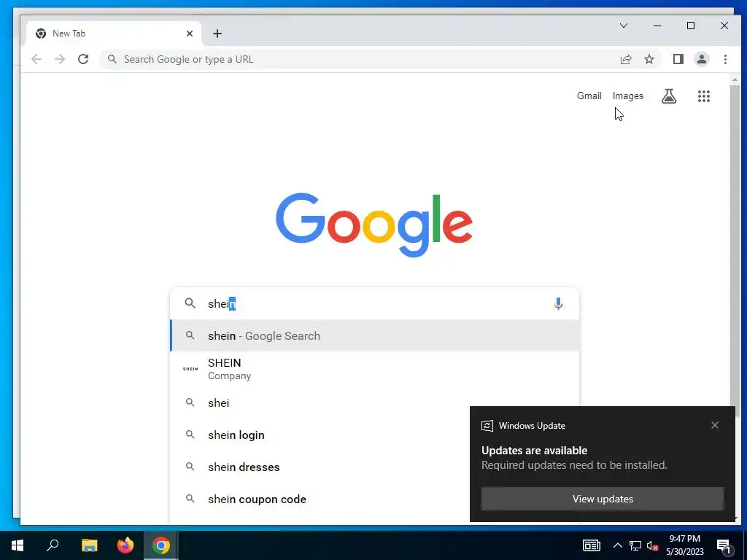This screenshot has height=560, width=747.
Task: Open the Windows Start menu
Action: pyautogui.click(x=18, y=545)
